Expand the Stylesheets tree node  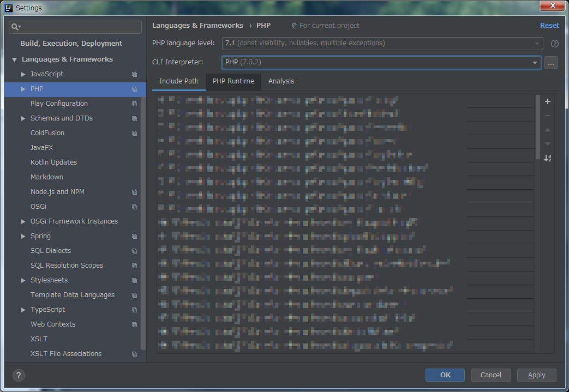pyautogui.click(x=23, y=280)
